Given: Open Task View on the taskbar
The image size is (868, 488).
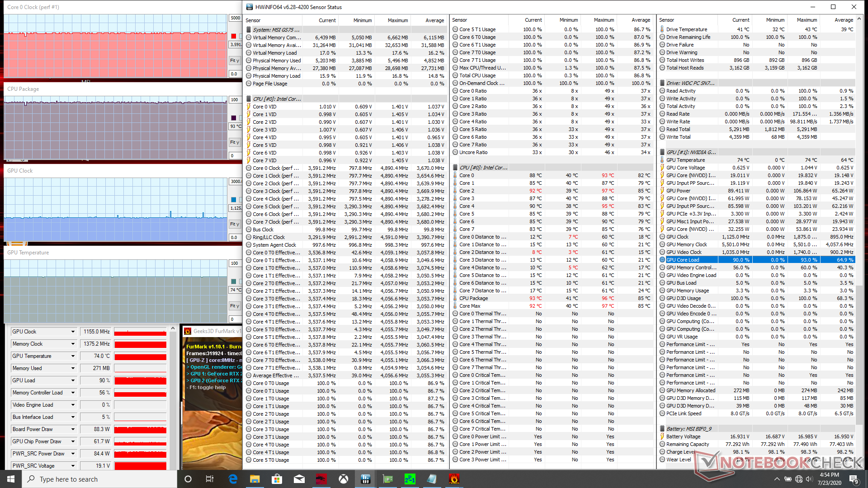Looking at the screenshot, I should [210, 479].
